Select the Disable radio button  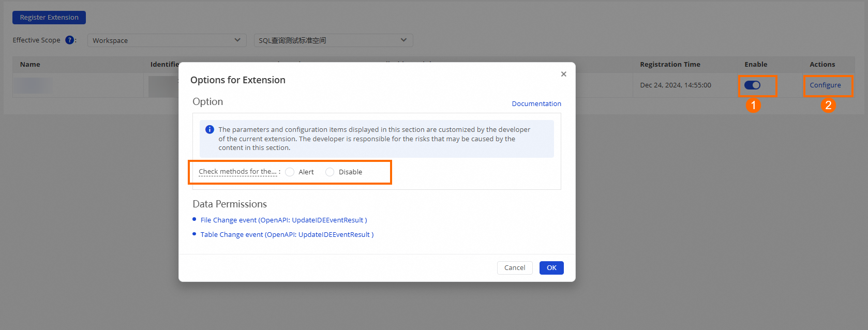pyautogui.click(x=330, y=172)
